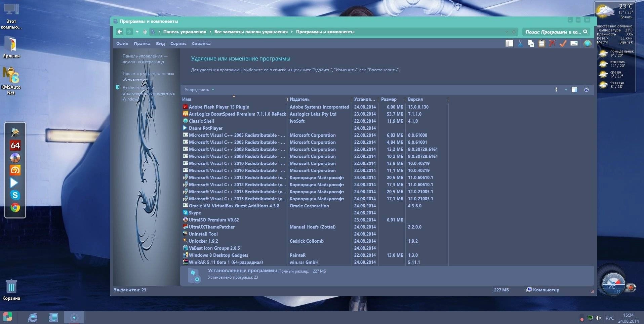The height and width of the screenshot is (324, 644).
Task: Open the Справка menu
Action: click(201, 43)
